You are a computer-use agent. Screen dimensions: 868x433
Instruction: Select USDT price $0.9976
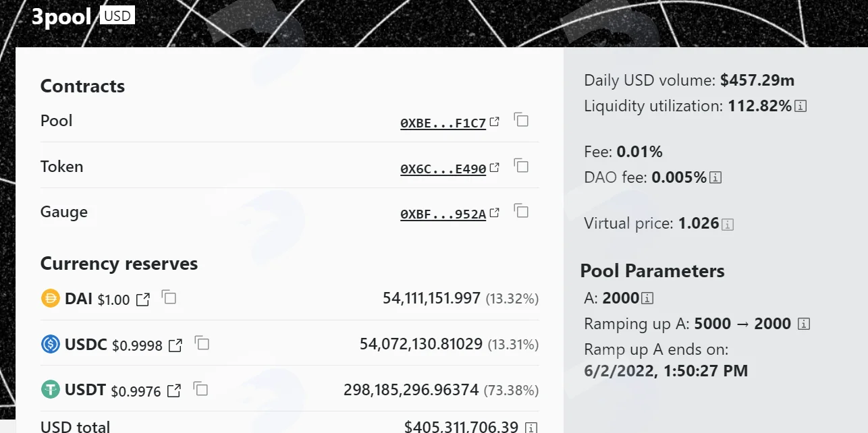(x=136, y=391)
